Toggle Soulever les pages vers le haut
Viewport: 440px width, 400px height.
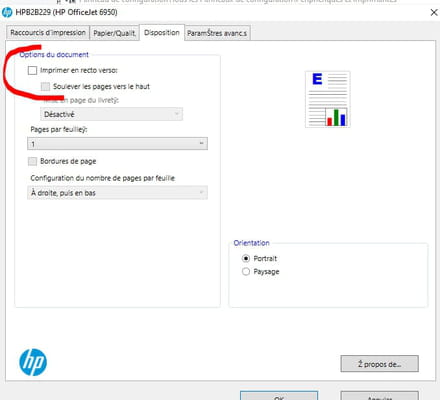[45, 87]
